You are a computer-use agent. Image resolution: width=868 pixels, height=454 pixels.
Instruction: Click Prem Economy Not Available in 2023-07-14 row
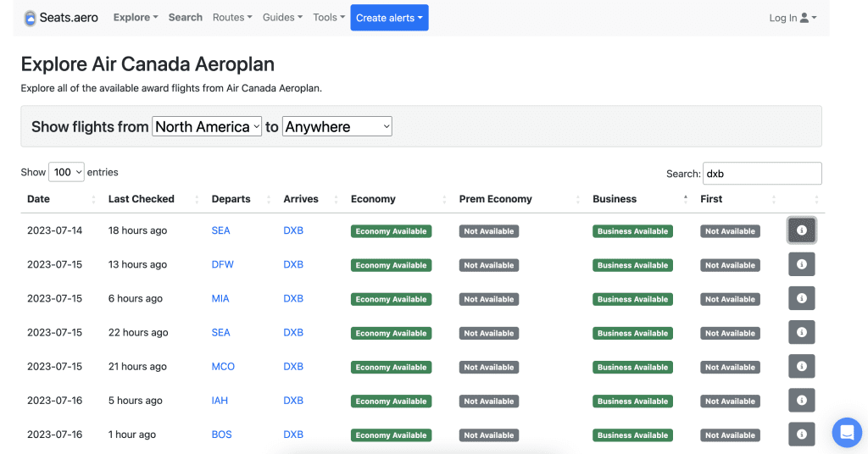coord(489,231)
